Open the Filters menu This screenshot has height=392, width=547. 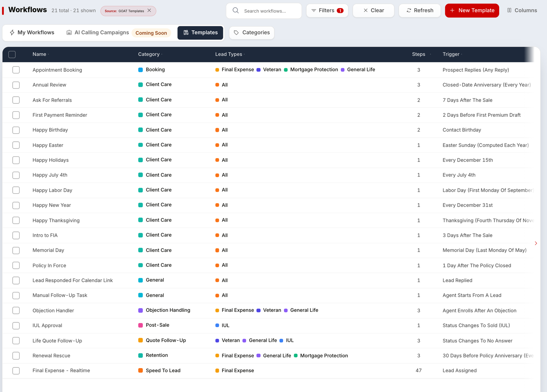327,11
